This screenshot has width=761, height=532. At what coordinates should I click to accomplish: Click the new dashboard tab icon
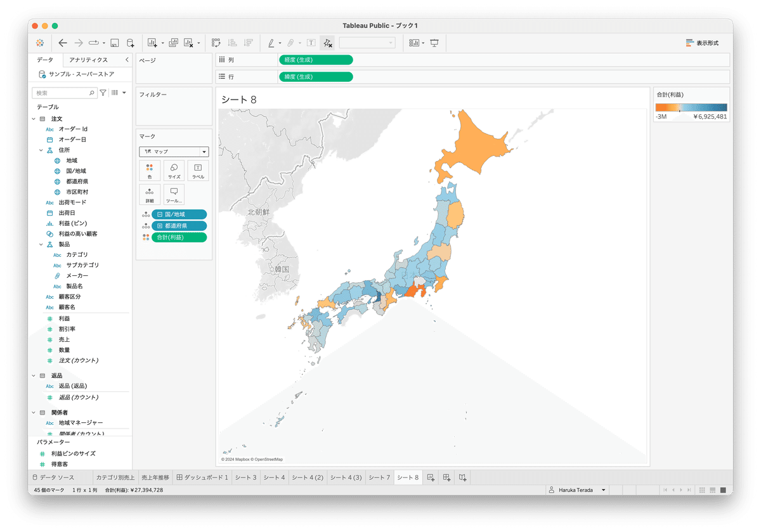click(446, 477)
